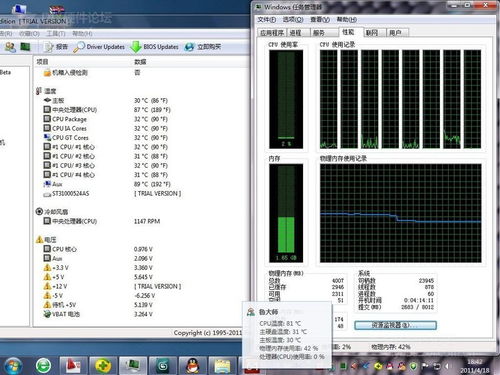This screenshot has width=500, height=375.
Task: Switch to the 进程 processes tab
Action: click(x=295, y=33)
